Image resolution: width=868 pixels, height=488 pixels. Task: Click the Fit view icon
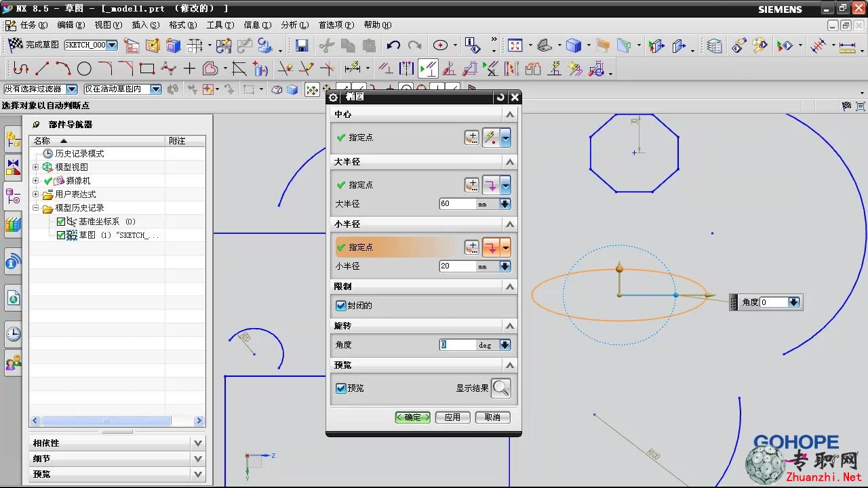[515, 45]
